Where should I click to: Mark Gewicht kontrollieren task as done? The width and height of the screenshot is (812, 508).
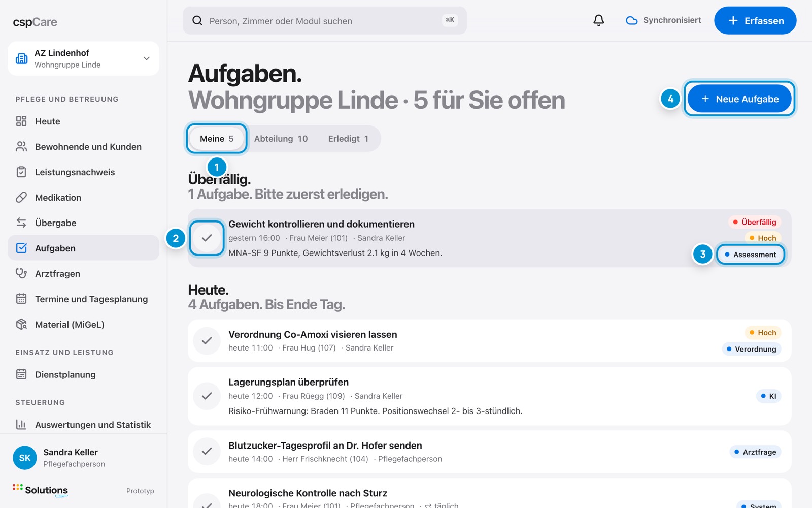(x=207, y=238)
